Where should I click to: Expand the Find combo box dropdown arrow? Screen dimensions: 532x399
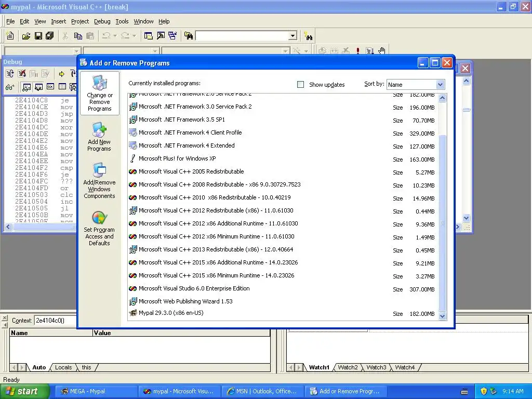[x=293, y=36]
